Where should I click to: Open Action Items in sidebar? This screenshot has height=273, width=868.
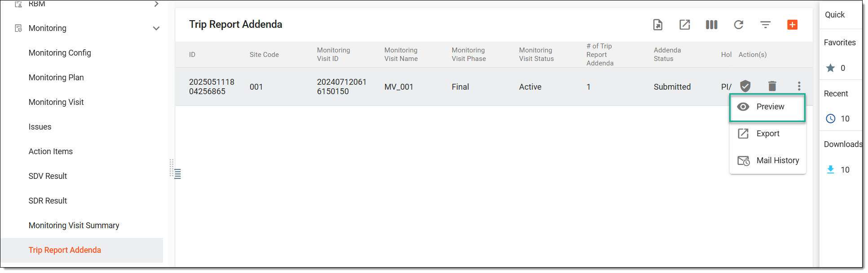[51, 152]
